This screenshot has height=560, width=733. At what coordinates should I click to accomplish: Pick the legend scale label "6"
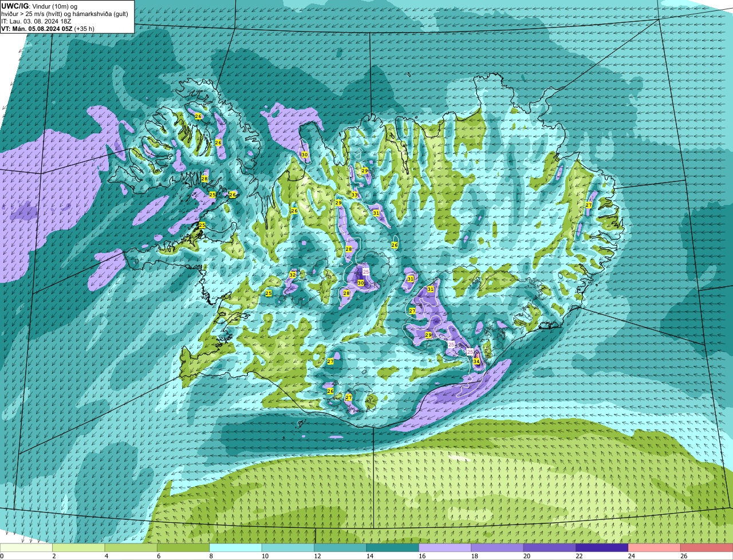tap(159, 555)
